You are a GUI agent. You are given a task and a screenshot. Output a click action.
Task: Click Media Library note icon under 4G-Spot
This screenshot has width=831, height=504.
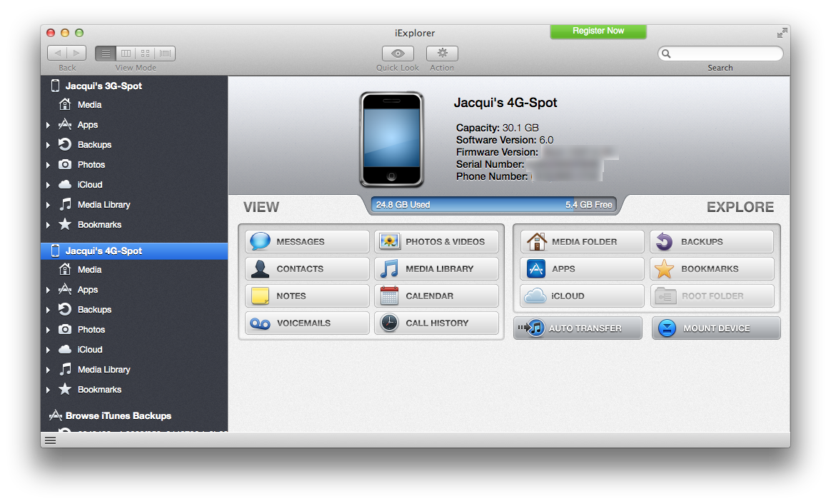[65, 369]
